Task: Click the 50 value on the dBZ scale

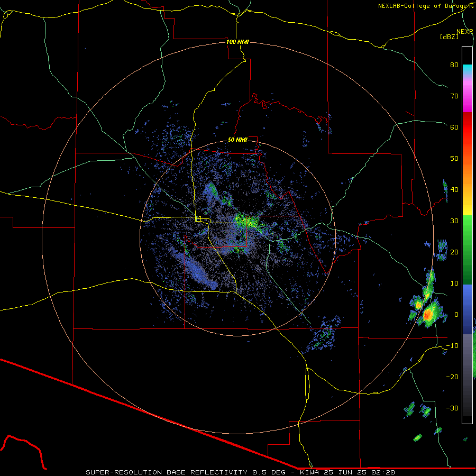Action: point(454,159)
